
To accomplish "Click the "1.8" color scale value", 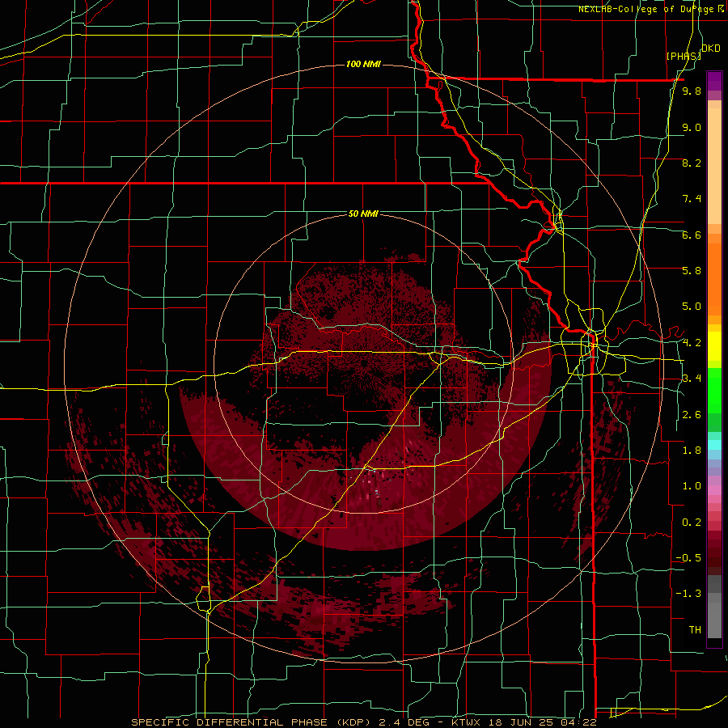I will click(692, 451).
